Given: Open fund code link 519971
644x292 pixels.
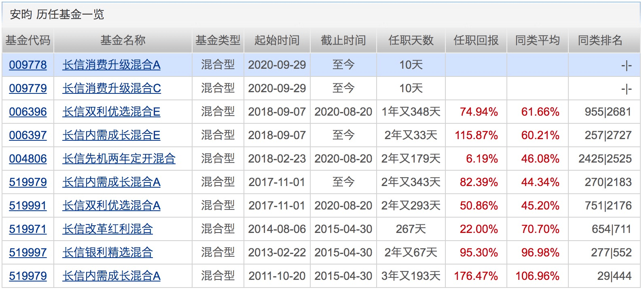Looking at the screenshot, I should tap(28, 229).
